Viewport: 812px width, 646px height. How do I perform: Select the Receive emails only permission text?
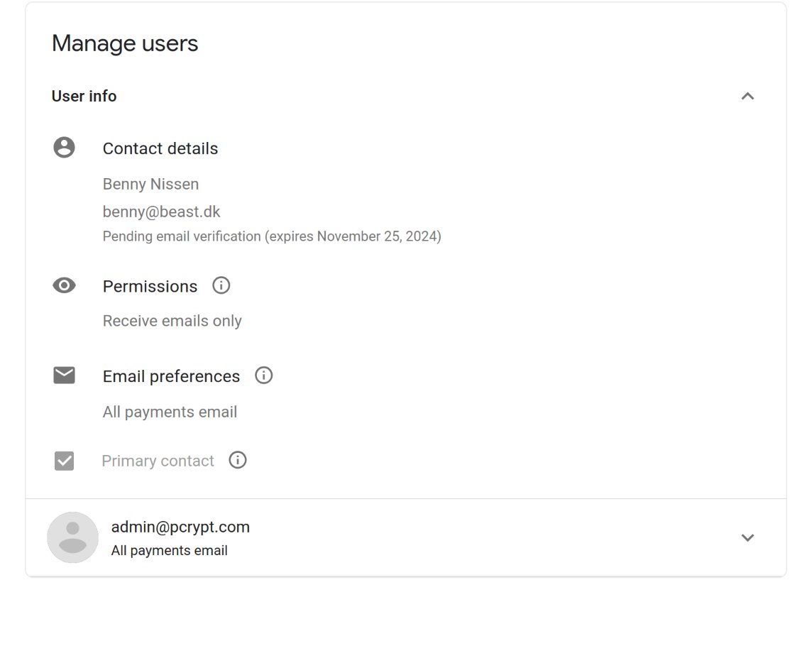coord(172,321)
